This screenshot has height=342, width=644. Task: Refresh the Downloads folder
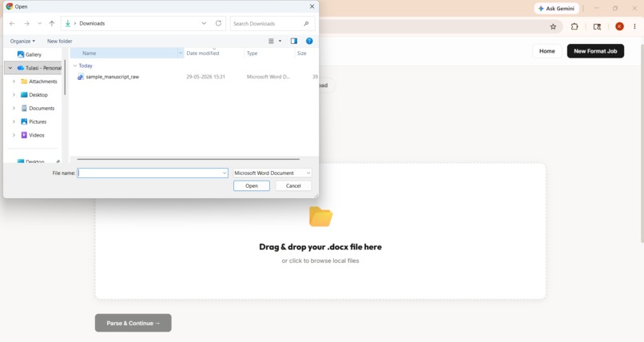coord(218,23)
